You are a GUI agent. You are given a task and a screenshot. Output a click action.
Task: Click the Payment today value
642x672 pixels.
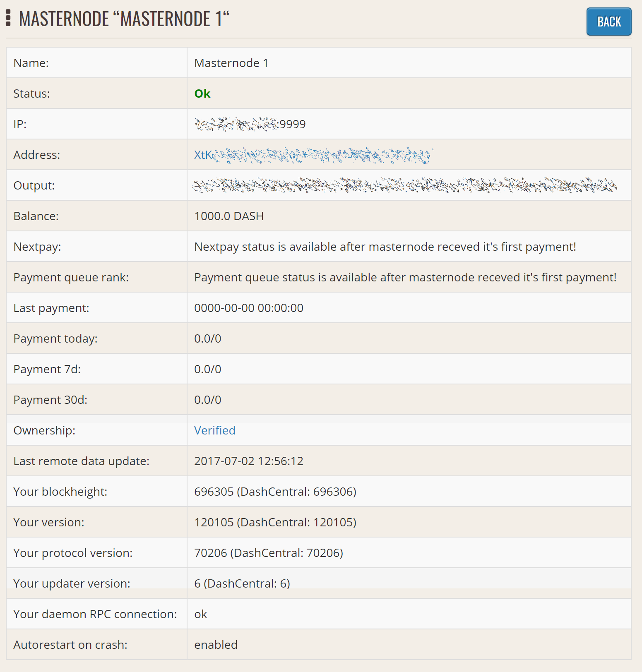tap(208, 339)
